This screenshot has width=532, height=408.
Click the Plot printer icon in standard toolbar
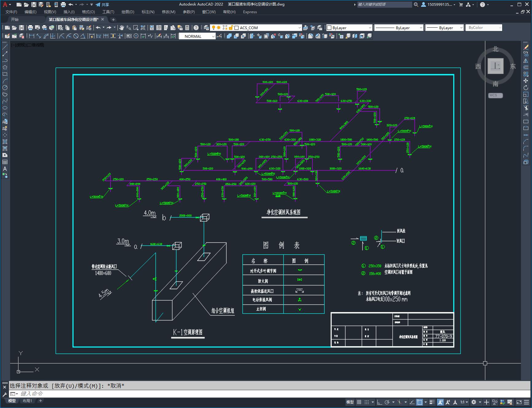pyautogui.click(x=30, y=28)
